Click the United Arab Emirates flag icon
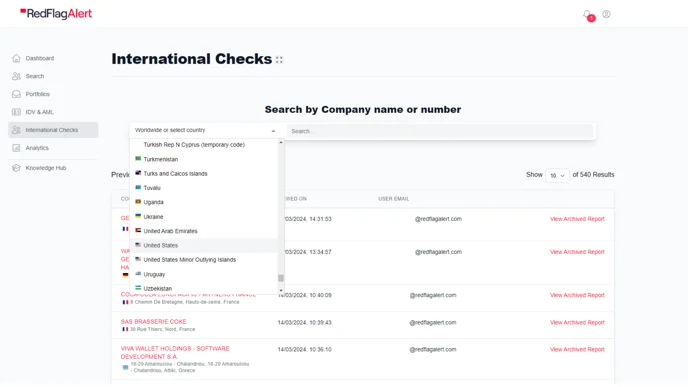 click(138, 230)
